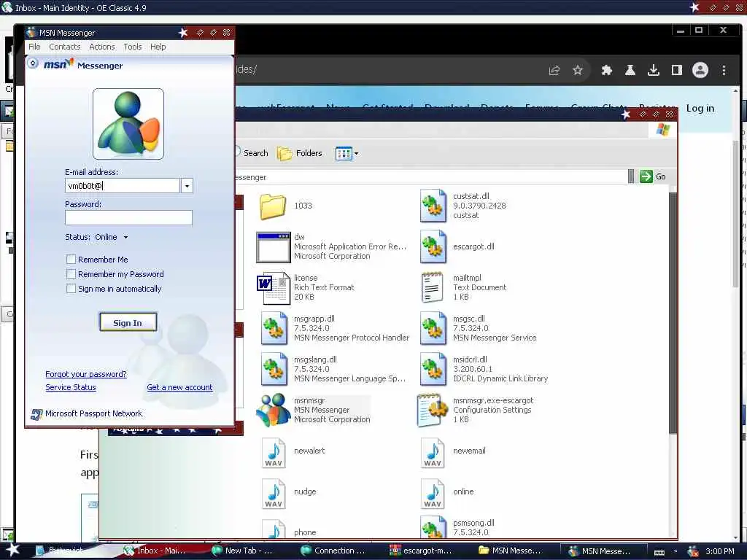Click the Sign In button
Image resolution: width=747 pixels, height=560 pixels.
(128, 322)
